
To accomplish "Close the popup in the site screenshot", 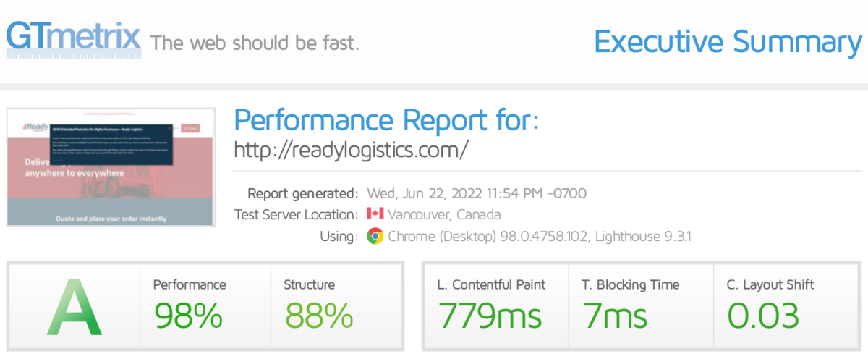I will pos(170,129).
